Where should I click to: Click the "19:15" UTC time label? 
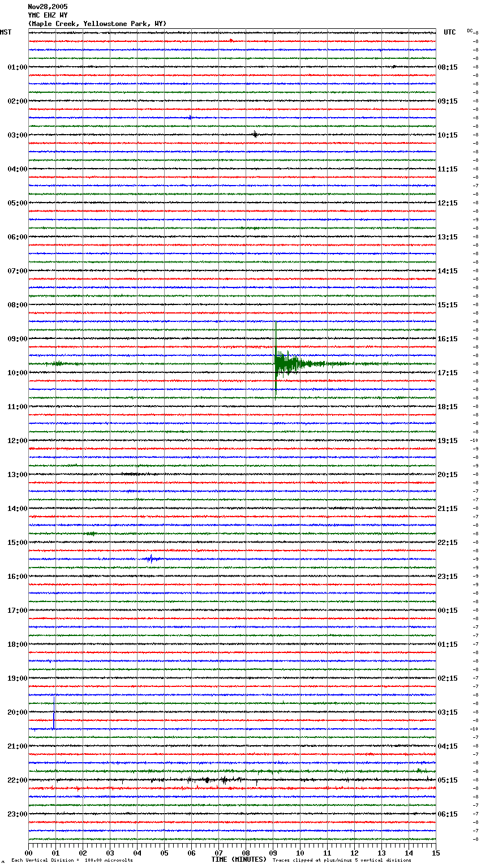448,441
